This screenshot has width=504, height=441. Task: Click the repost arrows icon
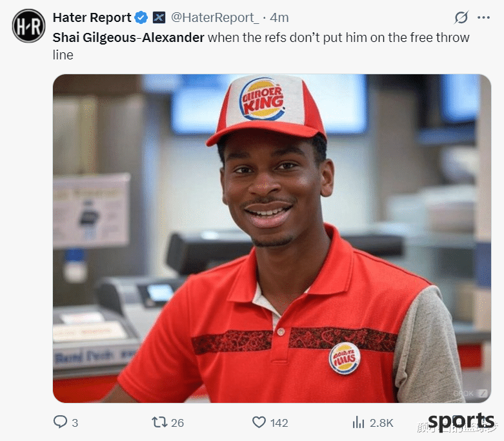159,422
